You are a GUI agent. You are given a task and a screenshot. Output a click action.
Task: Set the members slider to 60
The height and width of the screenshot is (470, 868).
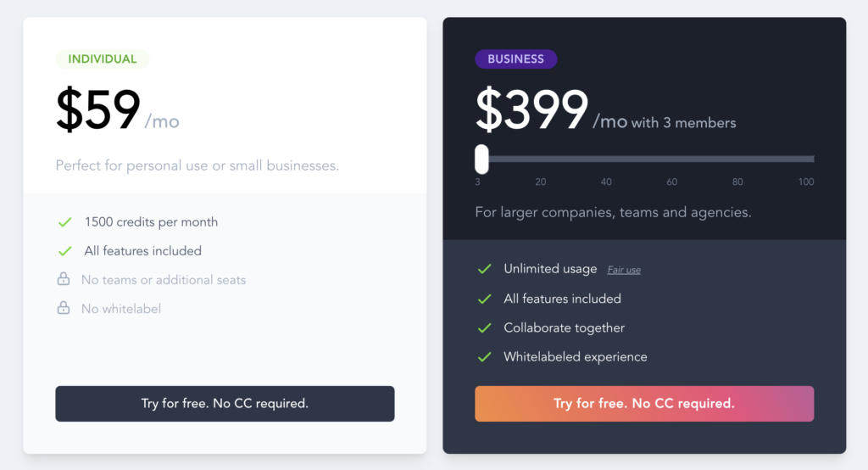click(671, 159)
